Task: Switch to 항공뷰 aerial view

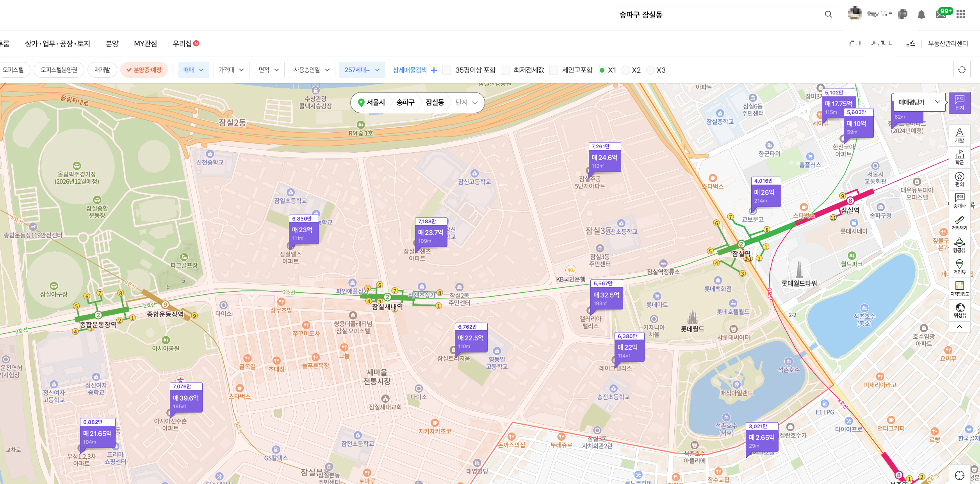Action: point(959,245)
